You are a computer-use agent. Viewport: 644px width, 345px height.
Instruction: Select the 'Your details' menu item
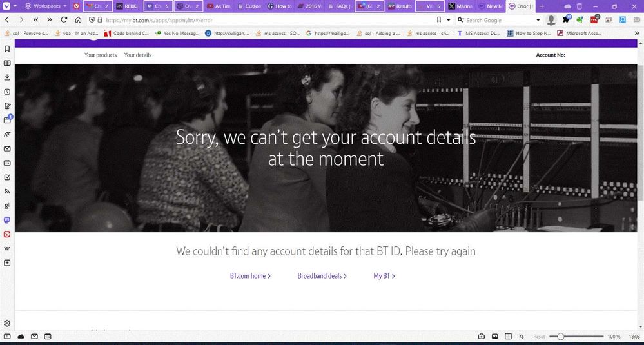click(138, 55)
